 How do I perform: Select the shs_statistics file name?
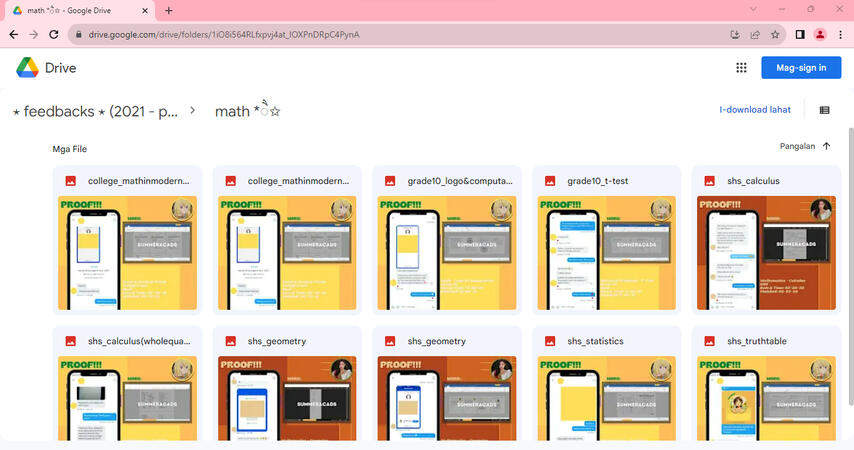coord(595,341)
